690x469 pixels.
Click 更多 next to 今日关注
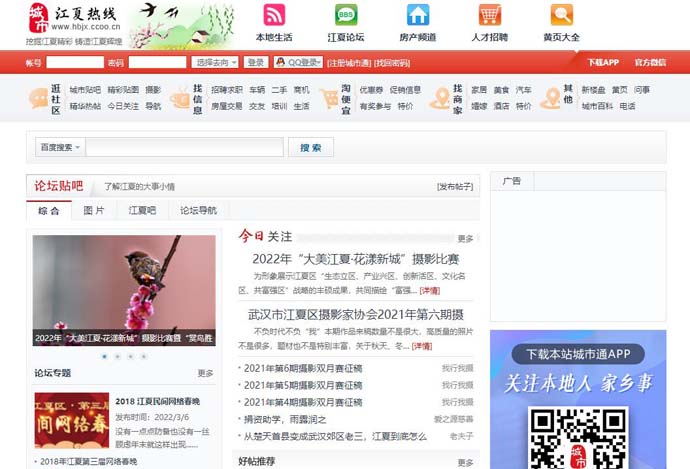(x=466, y=238)
